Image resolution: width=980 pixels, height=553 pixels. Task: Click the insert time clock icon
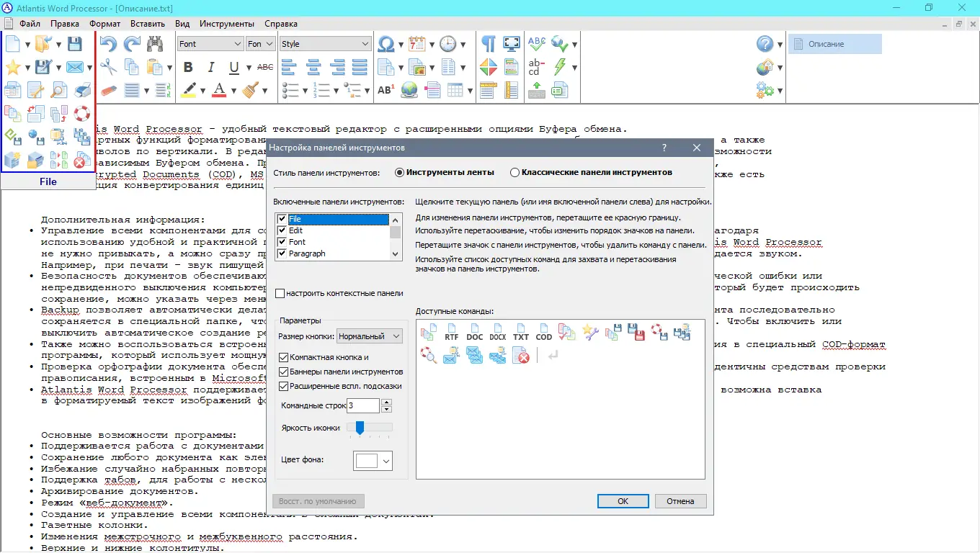click(450, 43)
